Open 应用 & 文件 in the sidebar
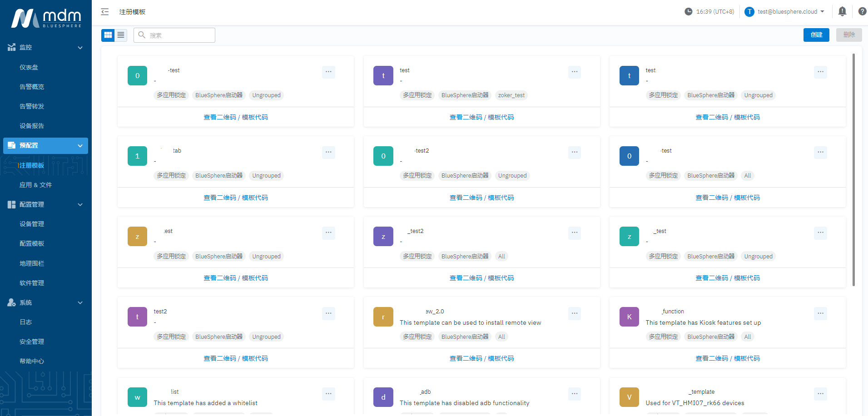 (x=35, y=185)
